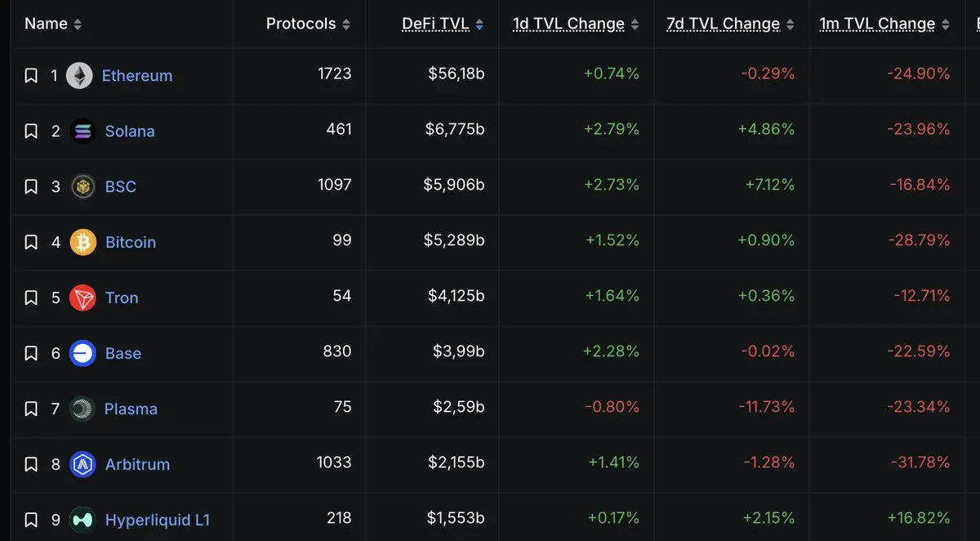Viewport: 980px width, 541px height.
Task: Open the Tron chain link
Action: pos(122,298)
